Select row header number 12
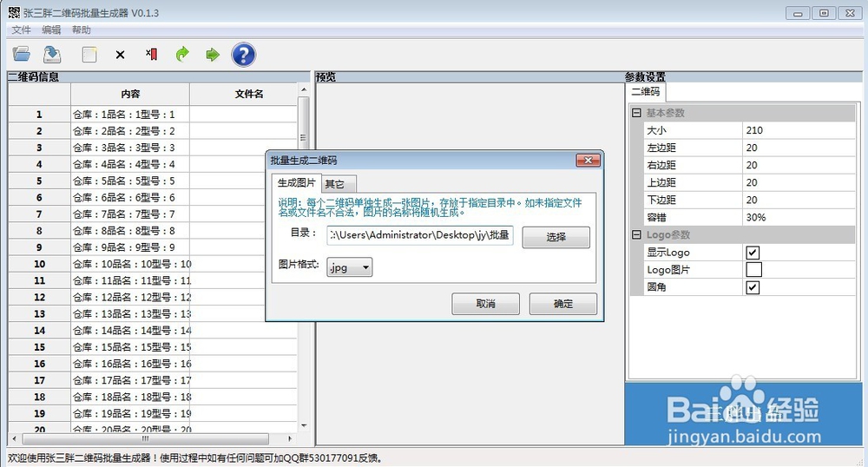This screenshot has width=868, height=467. [39, 297]
